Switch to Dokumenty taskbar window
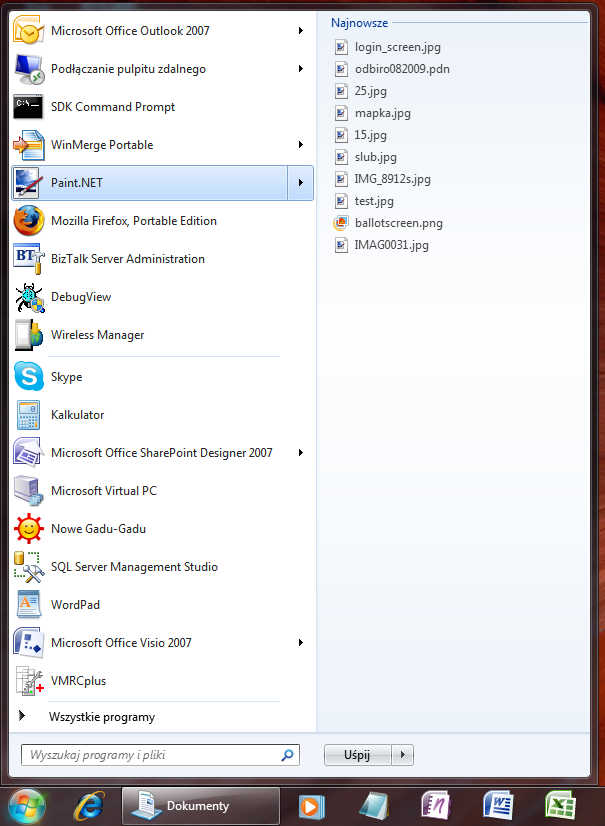 point(201,806)
